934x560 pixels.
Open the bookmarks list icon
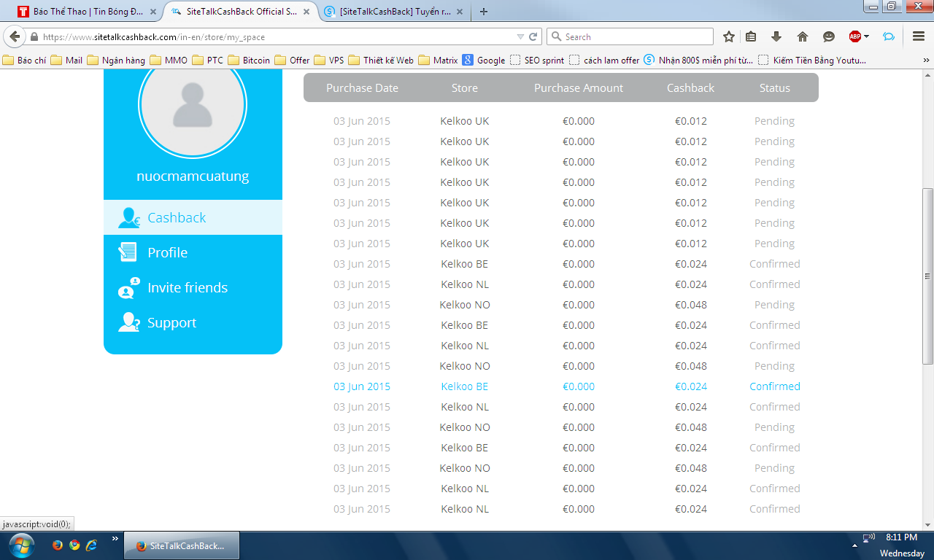point(751,36)
